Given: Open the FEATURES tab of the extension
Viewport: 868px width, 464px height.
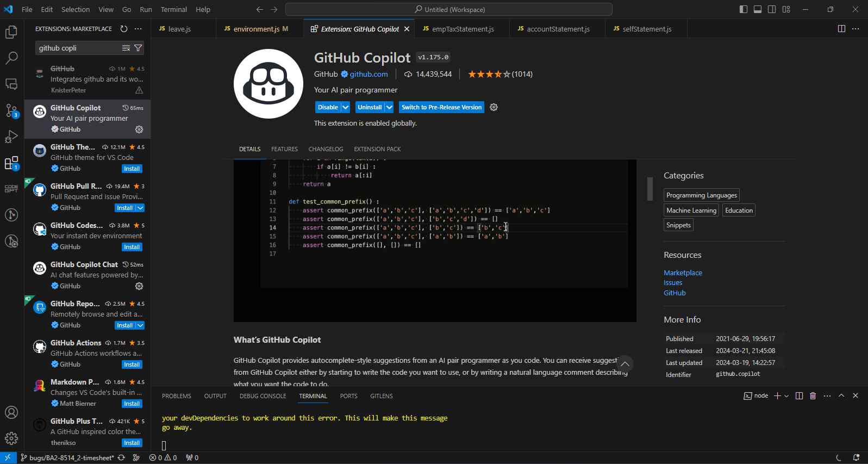Looking at the screenshot, I should (x=284, y=149).
